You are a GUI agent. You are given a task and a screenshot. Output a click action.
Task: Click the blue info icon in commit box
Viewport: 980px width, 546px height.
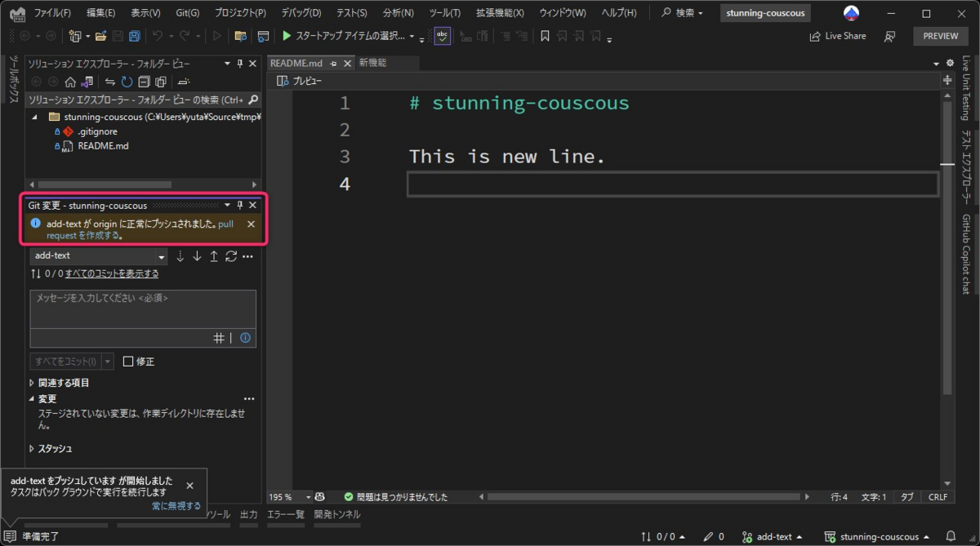click(x=245, y=338)
